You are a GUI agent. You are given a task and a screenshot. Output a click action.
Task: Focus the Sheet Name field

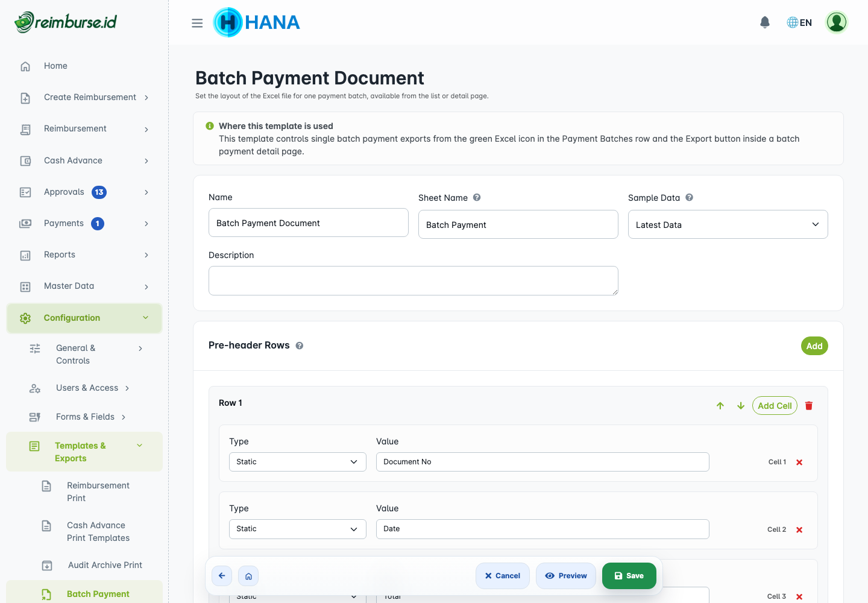pos(518,224)
